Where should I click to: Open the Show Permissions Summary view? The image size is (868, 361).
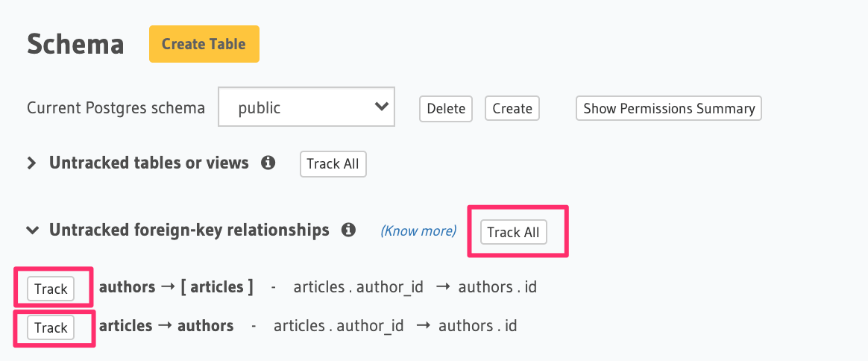[x=668, y=108]
